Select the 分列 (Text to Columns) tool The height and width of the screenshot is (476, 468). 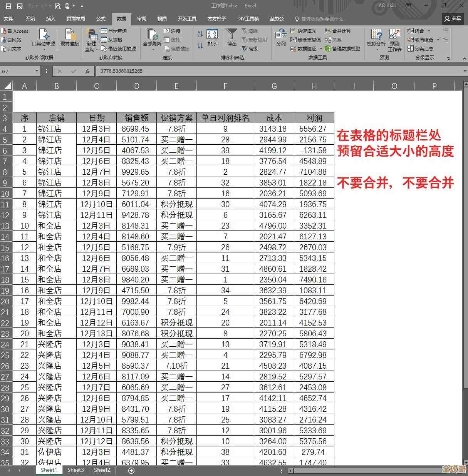click(x=281, y=38)
